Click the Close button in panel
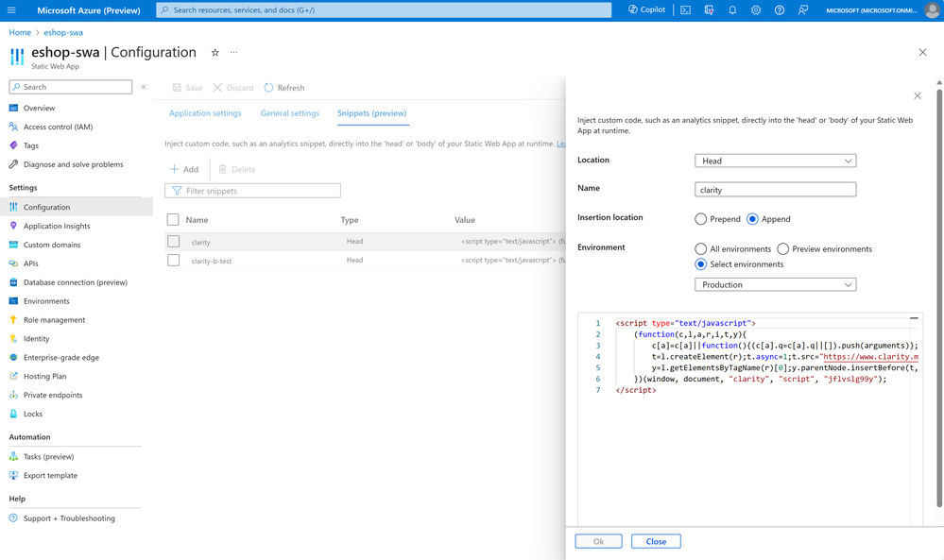The width and height of the screenshot is (944, 560). click(656, 541)
